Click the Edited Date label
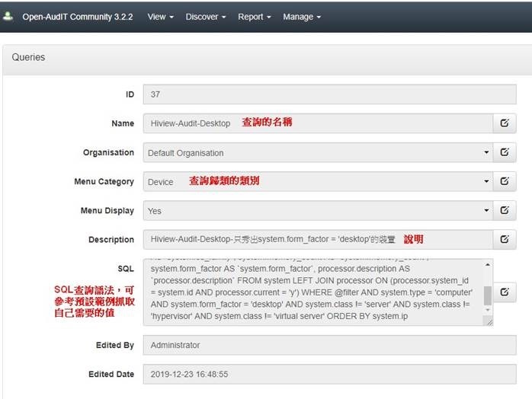This screenshot has height=399, width=532. pyautogui.click(x=111, y=375)
